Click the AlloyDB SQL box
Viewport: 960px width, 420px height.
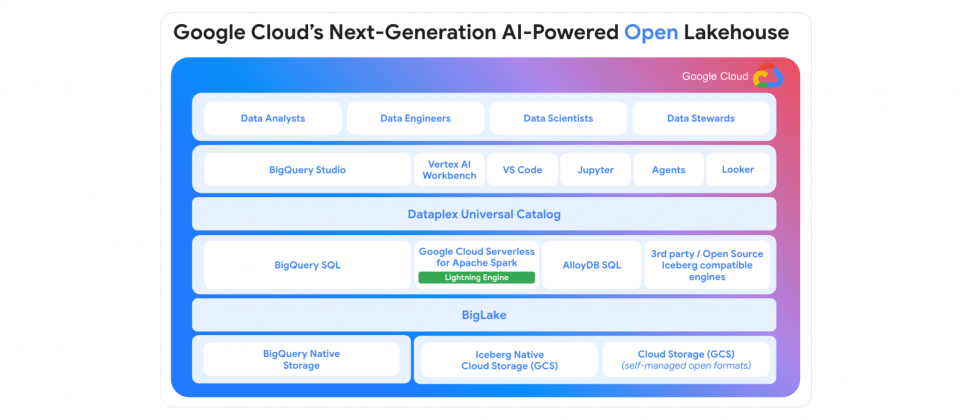[591, 265]
